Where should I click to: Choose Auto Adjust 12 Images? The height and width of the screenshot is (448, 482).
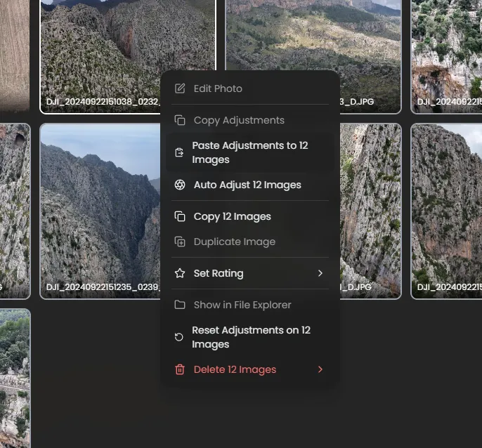pyautogui.click(x=247, y=185)
